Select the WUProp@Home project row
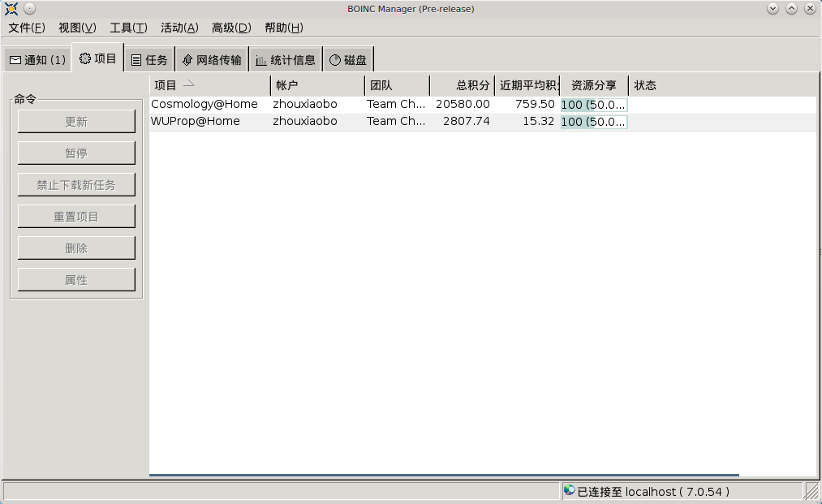This screenshot has height=504, width=822. (482, 122)
